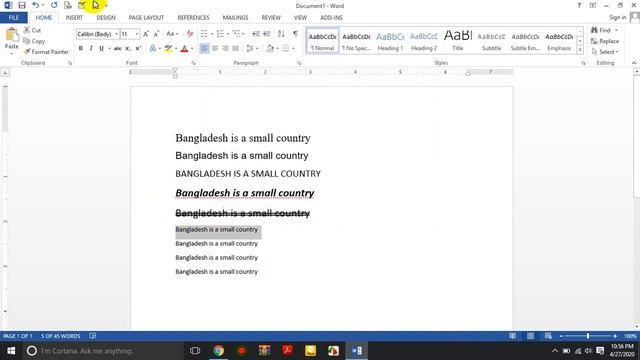This screenshot has width=640, height=360.
Task: Open the font name dropdown
Action: (x=116, y=34)
